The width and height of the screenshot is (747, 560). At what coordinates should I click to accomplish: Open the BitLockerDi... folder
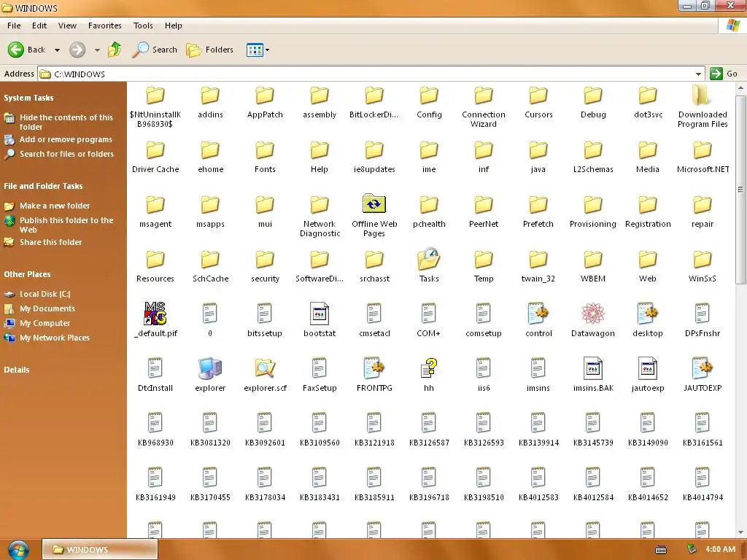374,96
